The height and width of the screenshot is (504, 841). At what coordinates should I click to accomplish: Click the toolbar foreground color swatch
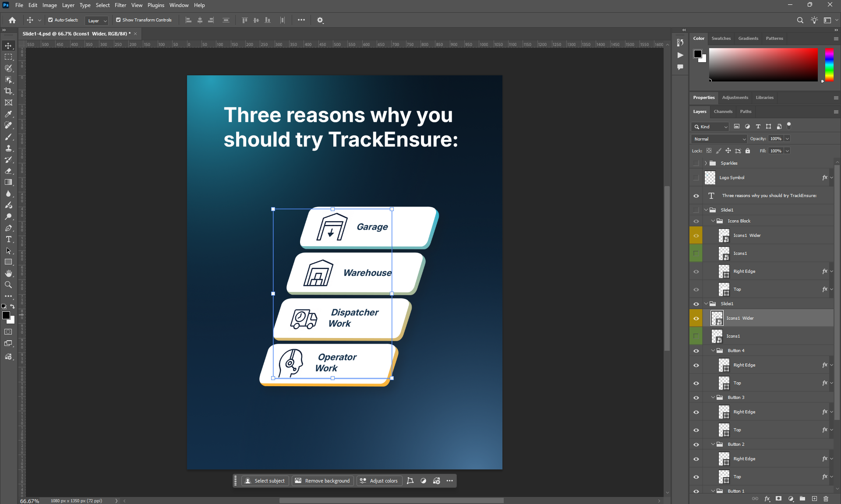tap(6, 315)
